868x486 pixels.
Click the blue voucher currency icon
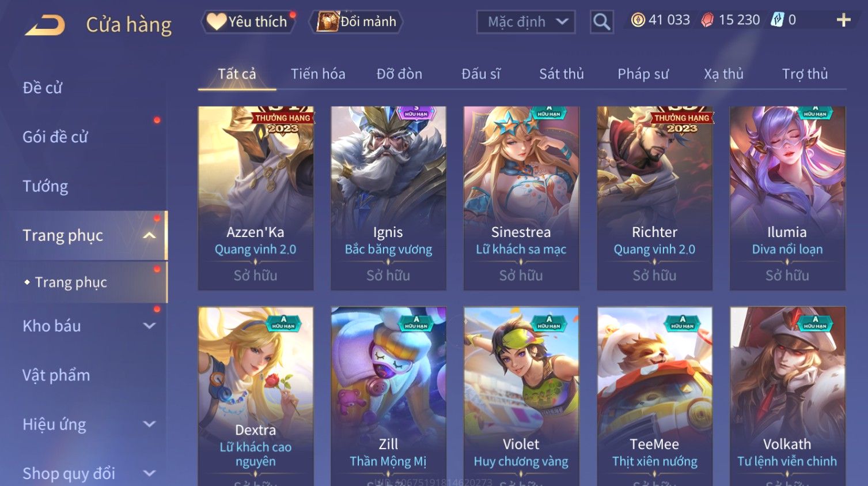tap(778, 20)
